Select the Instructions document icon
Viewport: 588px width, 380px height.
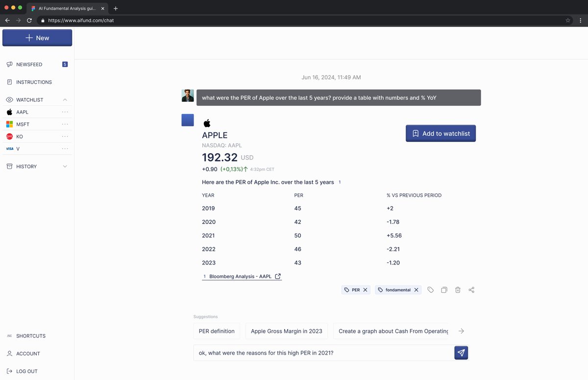click(9, 82)
